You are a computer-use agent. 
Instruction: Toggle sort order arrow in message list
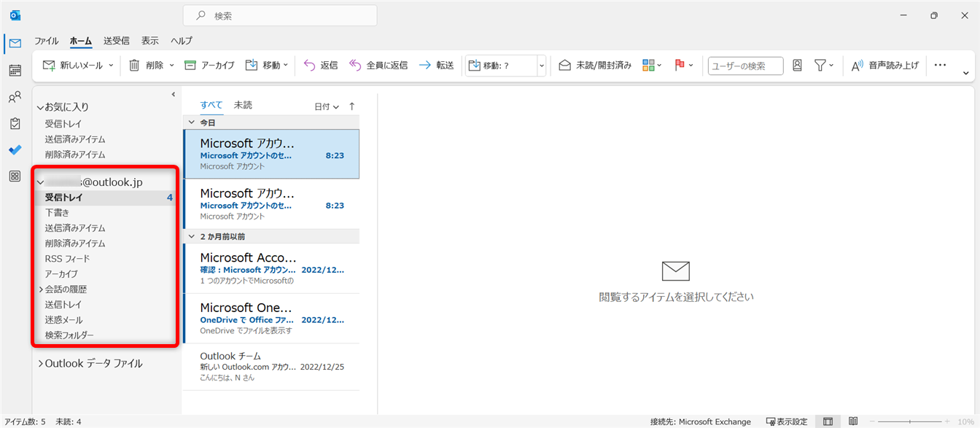[352, 106]
